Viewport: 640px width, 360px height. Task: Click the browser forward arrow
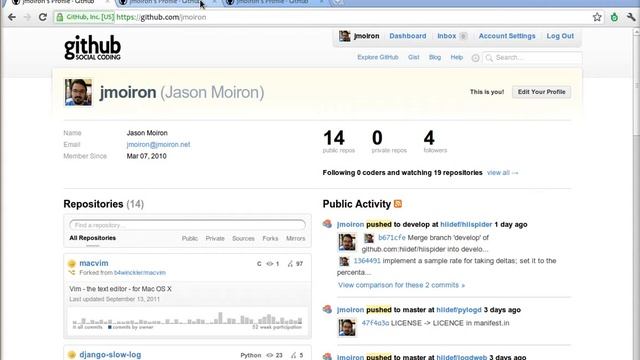click(27, 17)
